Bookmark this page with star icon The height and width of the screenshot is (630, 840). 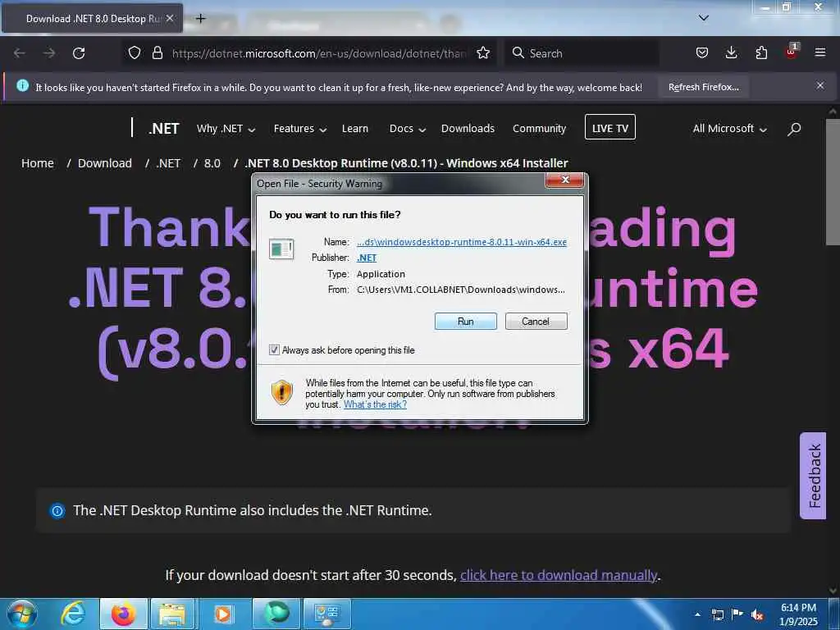[x=483, y=53]
